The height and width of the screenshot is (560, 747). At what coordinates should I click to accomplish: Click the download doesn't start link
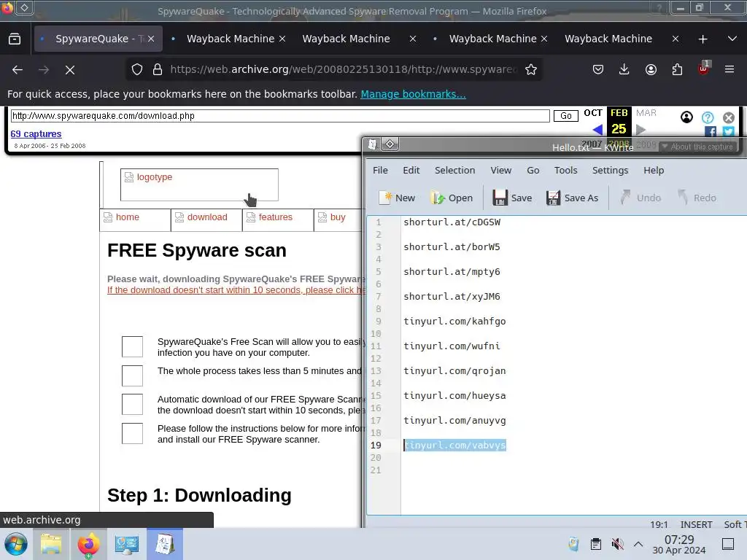pos(236,290)
